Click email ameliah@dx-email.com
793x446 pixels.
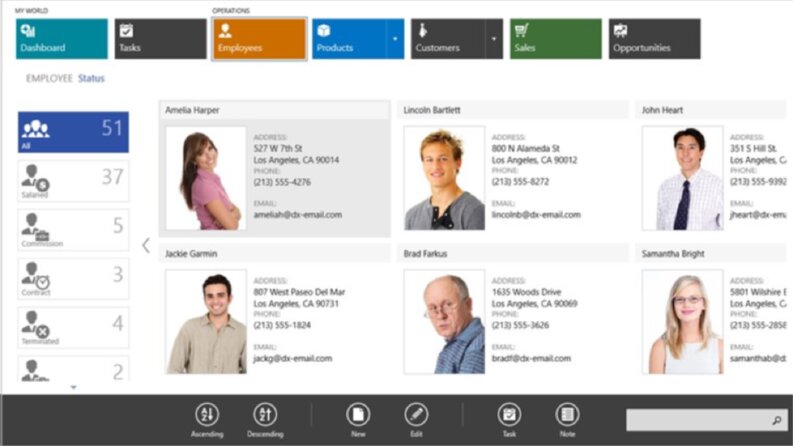(x=298, y=215)
